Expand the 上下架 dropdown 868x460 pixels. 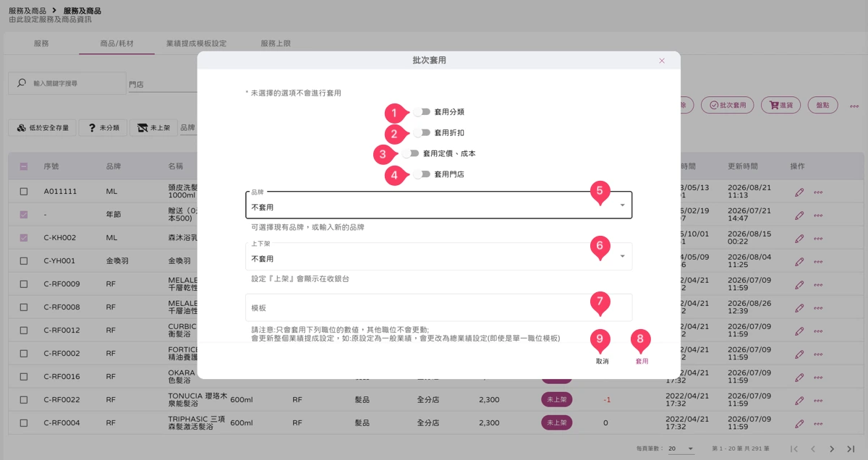pos(438,256)
